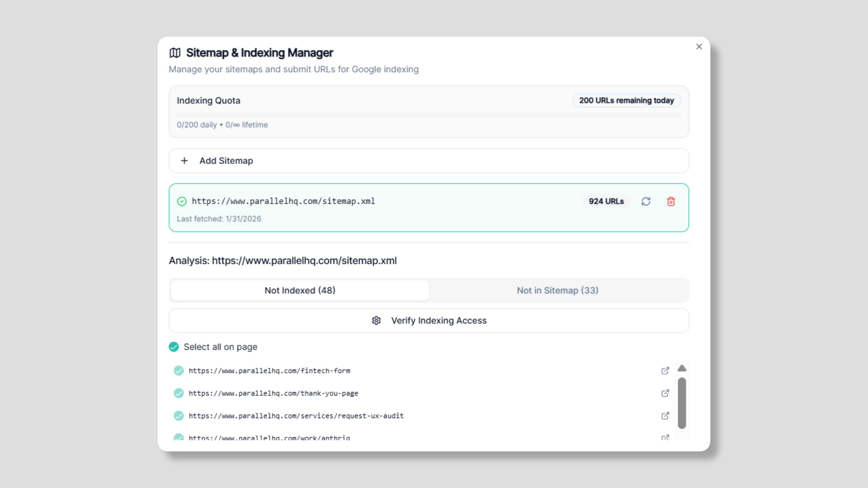Uncheck Select all on page

174,347
